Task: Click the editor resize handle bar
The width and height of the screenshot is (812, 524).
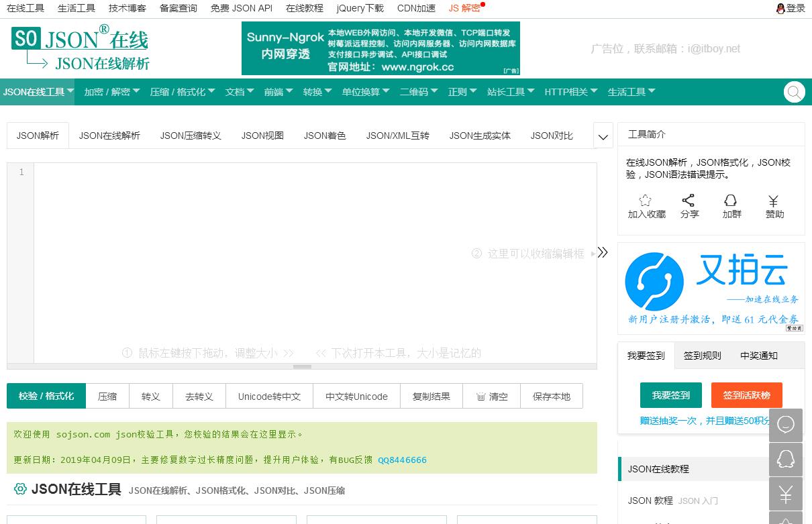Action: tap(302, 366)
